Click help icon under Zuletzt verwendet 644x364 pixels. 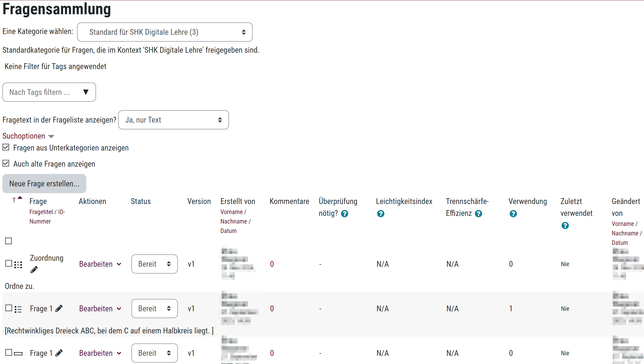point(565,225)
